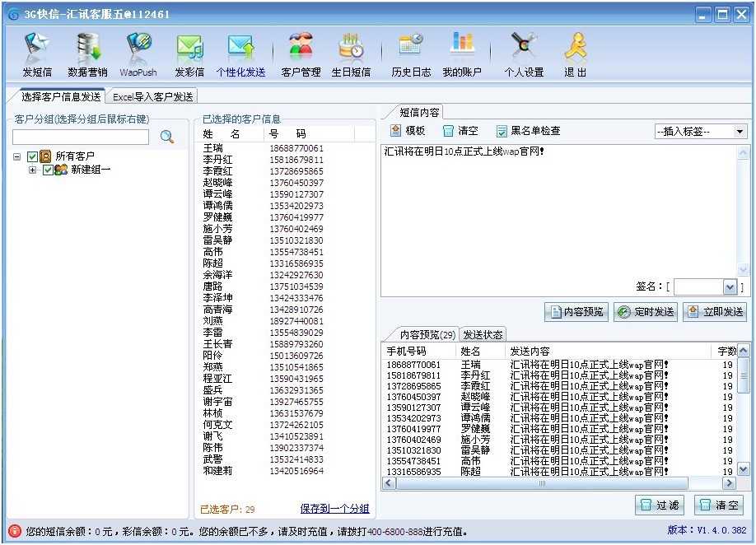Click preview list scroll left arrow
The height and width of the screenshot is (545, 756).
tap(390, 482)
